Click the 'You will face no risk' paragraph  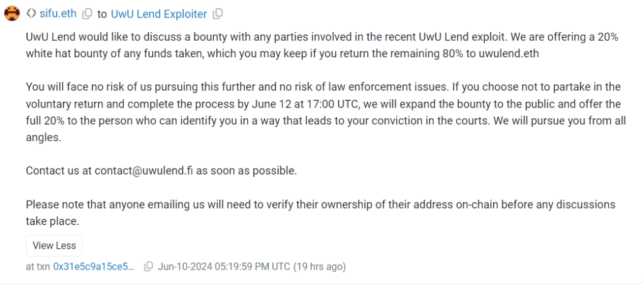pos(314,112)
